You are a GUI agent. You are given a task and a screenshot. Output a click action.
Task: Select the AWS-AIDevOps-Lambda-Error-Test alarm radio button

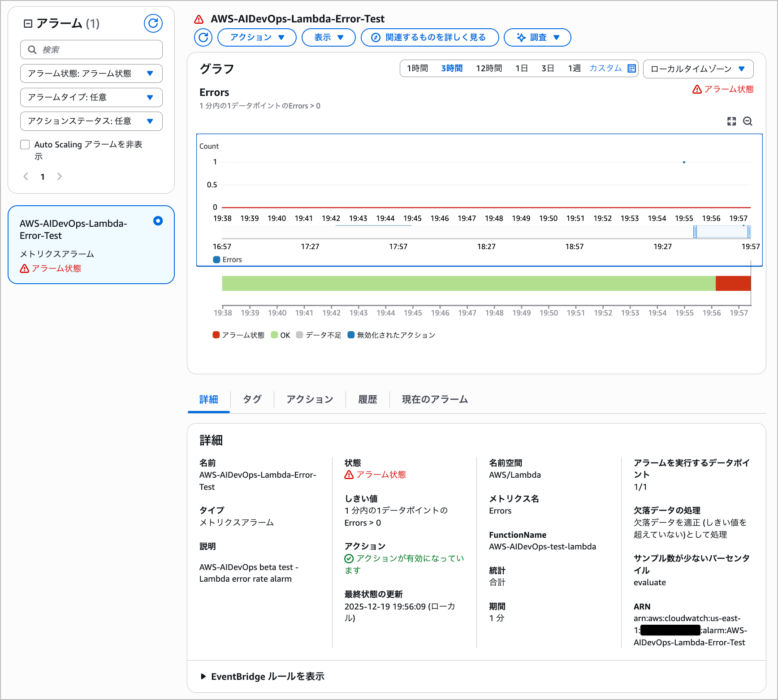click(158, 221)
